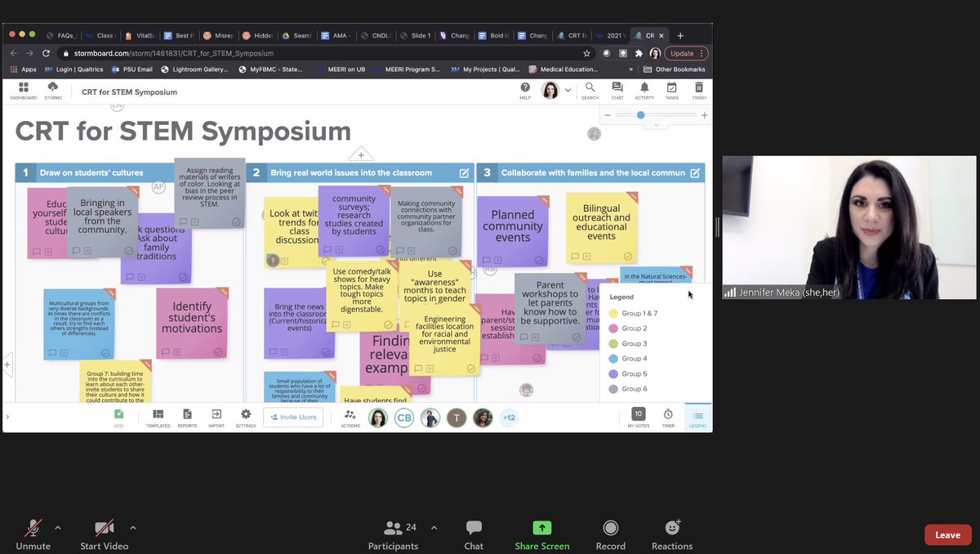Open the Chrome extensions puzzle icon
Viewport: 980px width, 554px height.
click(x=639, y=53)
